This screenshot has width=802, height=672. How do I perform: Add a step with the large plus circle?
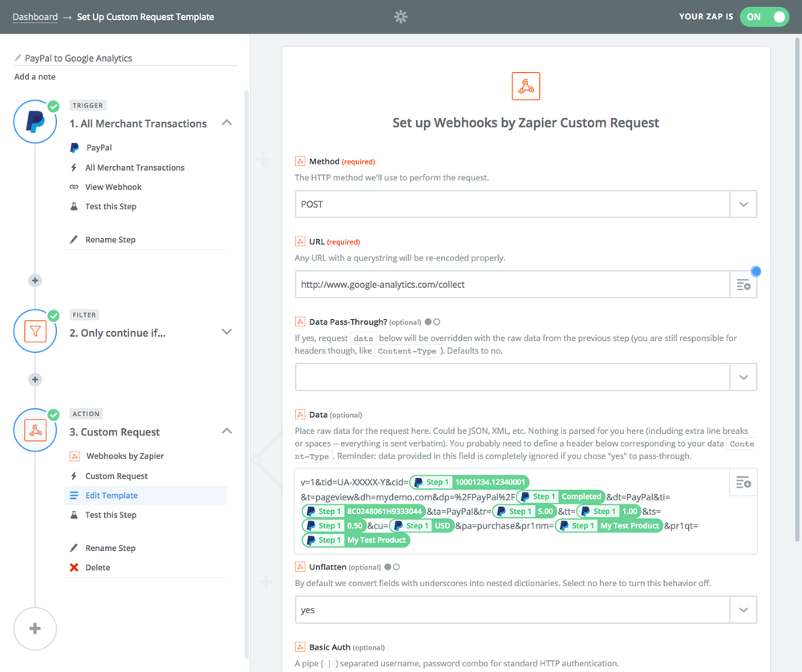34,629
